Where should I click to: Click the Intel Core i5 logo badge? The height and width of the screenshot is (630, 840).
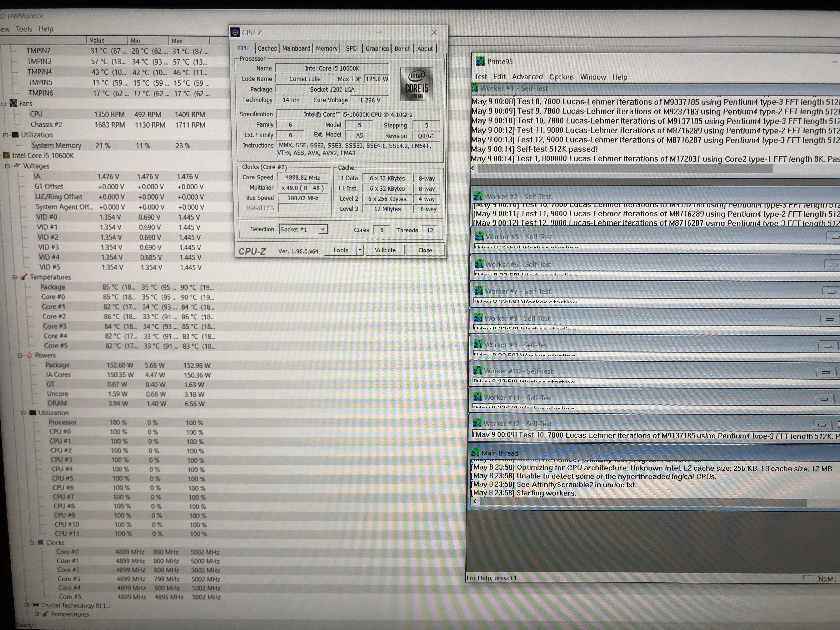(x=417, y=84)
